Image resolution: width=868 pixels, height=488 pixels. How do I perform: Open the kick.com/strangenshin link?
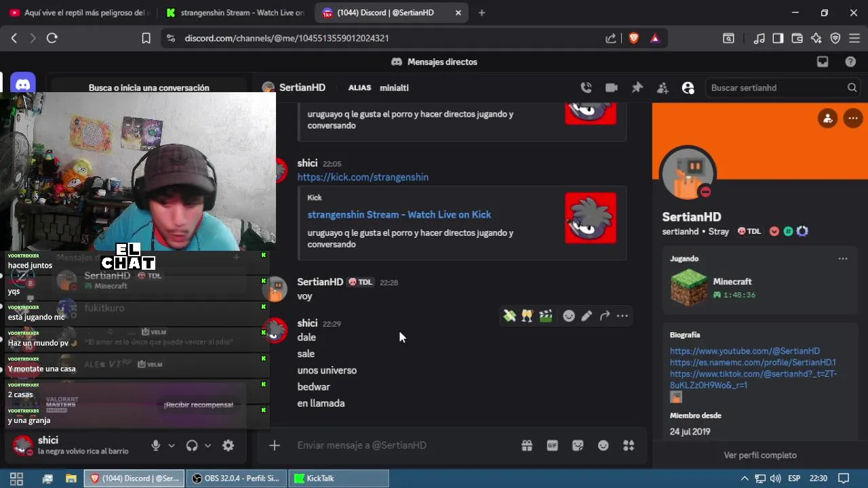(x=363, y=177)
